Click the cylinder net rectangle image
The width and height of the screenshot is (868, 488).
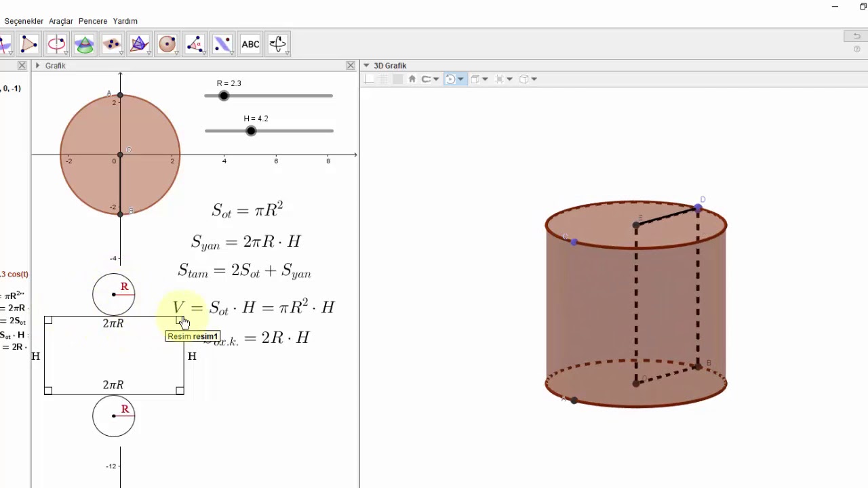[x=114, y=355]
